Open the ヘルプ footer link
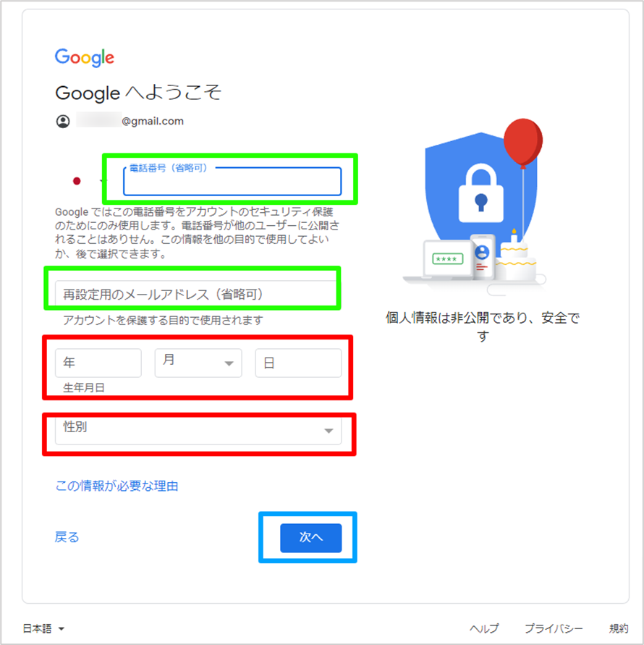The height and width of the screenshot is (645, 644). coord(484,628)
